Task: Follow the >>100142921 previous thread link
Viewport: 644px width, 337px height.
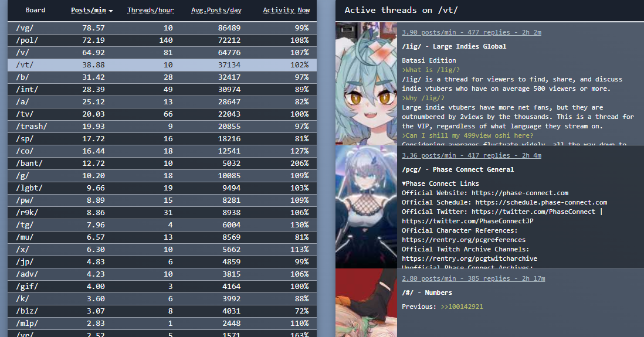Action: (x=462, y=307)
